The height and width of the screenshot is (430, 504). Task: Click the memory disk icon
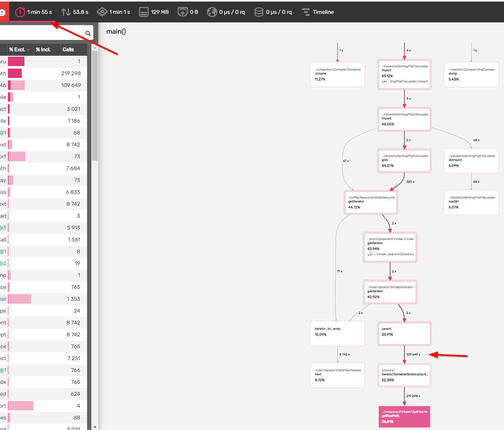(144, 12)
